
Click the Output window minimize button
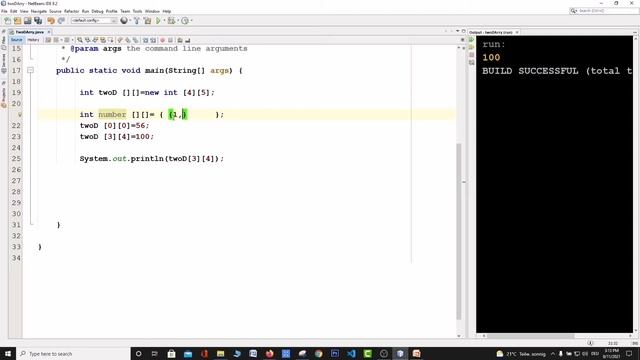click(635, 32)
